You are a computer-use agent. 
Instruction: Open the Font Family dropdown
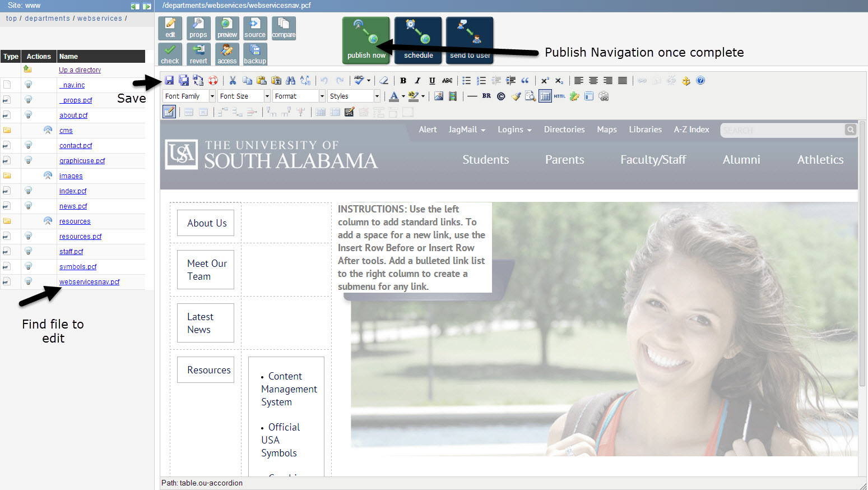click(x=189, y=96)
